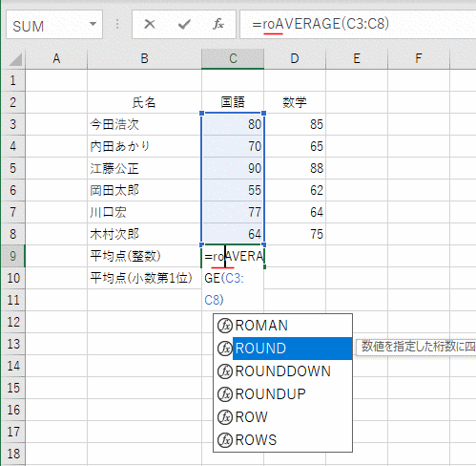
Task: Confirm formula with the checkmark icon
Action: pyautogui.click(x=184, y=24)
